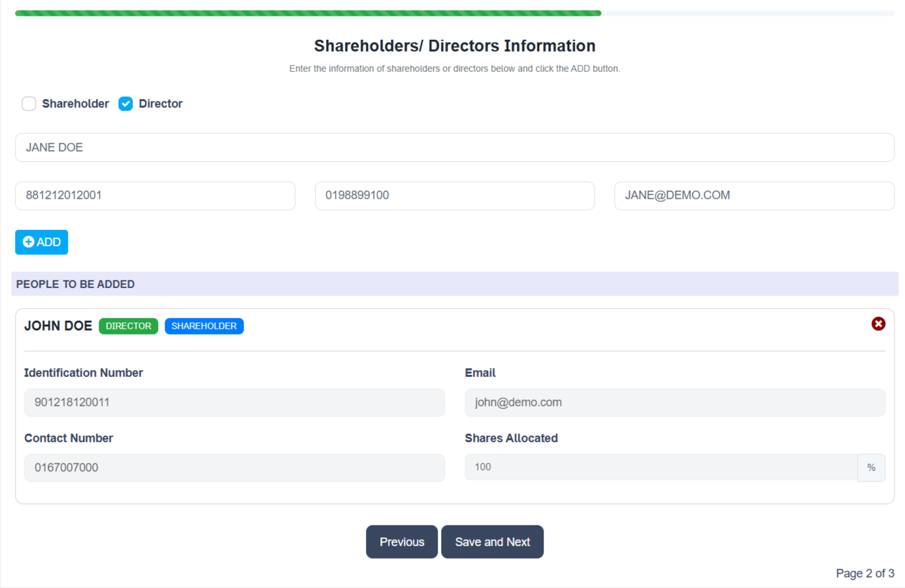Click Contact Number field 0167007000
Screen dimensions: 905x588
coord(234,468)
